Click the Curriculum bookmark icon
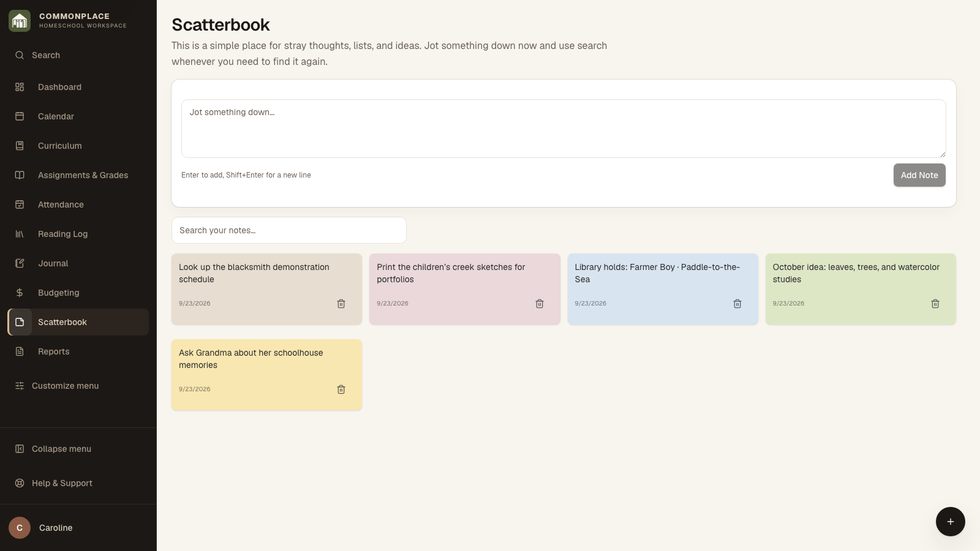The width and height of the screenshot is (980, 551). [x=20, y=146]
